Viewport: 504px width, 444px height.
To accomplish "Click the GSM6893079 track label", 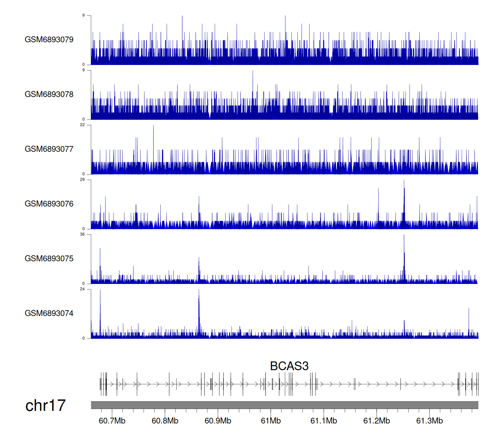I will 49,40.
